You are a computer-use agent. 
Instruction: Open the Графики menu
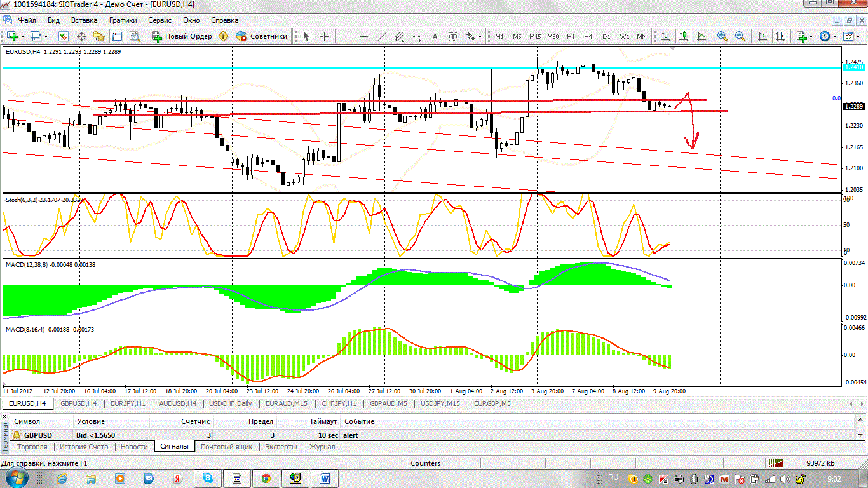(123, 20)
